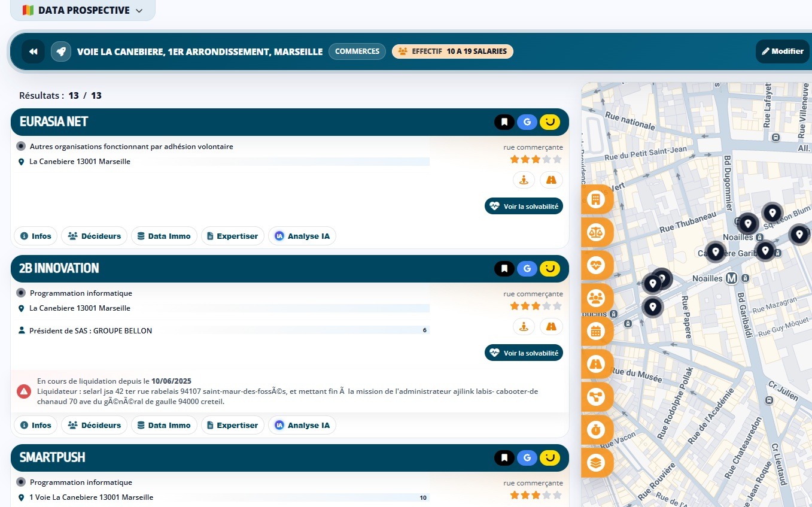Click the calendar icon in map sidebar
This screenshot has width=812, height=507.
pyautogui.click(x=596, y=331)
